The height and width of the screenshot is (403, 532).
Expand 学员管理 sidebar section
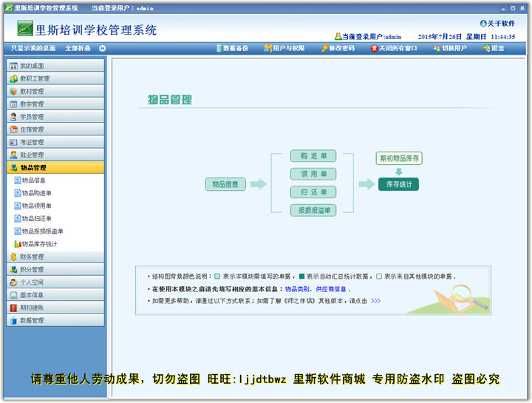(x=55, y=116)
